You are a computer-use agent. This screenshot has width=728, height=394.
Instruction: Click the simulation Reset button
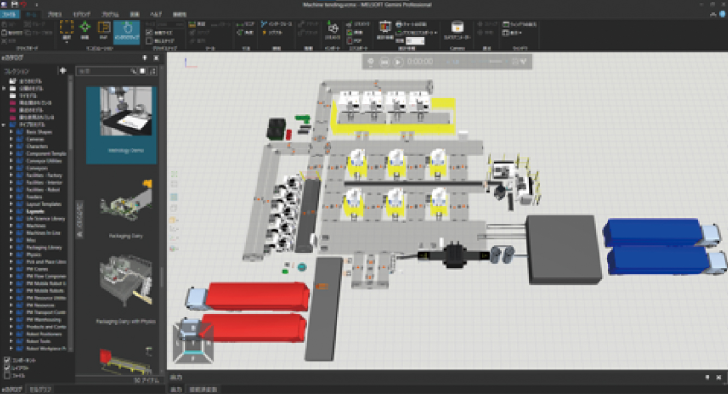pos(384,62)
